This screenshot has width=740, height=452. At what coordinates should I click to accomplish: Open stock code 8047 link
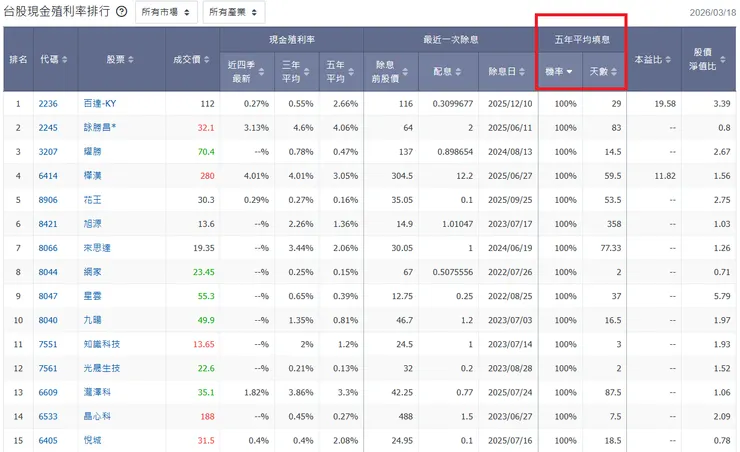click(48, 296)
